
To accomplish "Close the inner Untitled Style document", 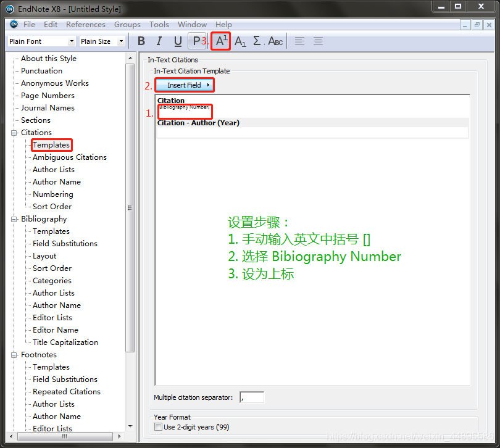I will pos(489,25).
